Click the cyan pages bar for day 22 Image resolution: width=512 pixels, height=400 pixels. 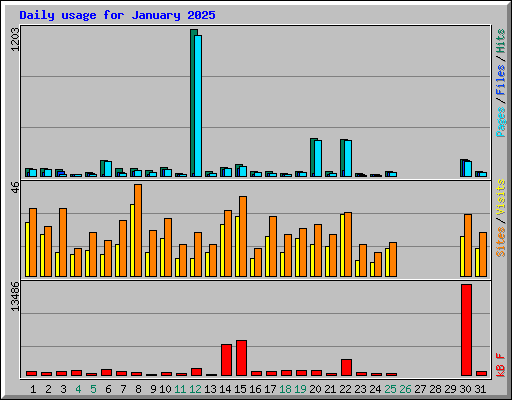(x=348, y=158)
